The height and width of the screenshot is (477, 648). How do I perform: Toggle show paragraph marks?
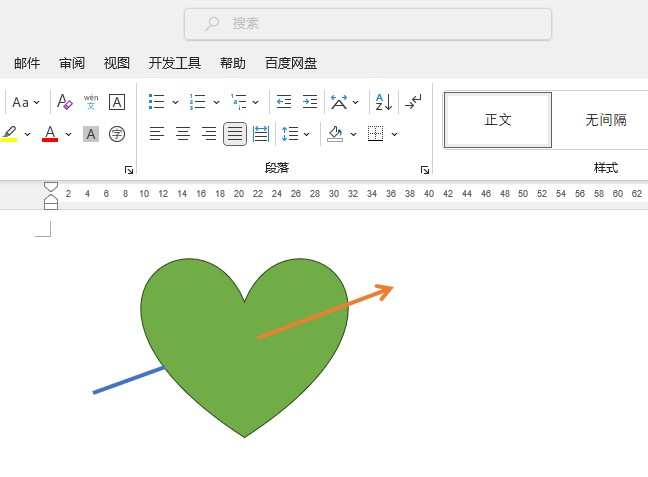click(413, 102)
